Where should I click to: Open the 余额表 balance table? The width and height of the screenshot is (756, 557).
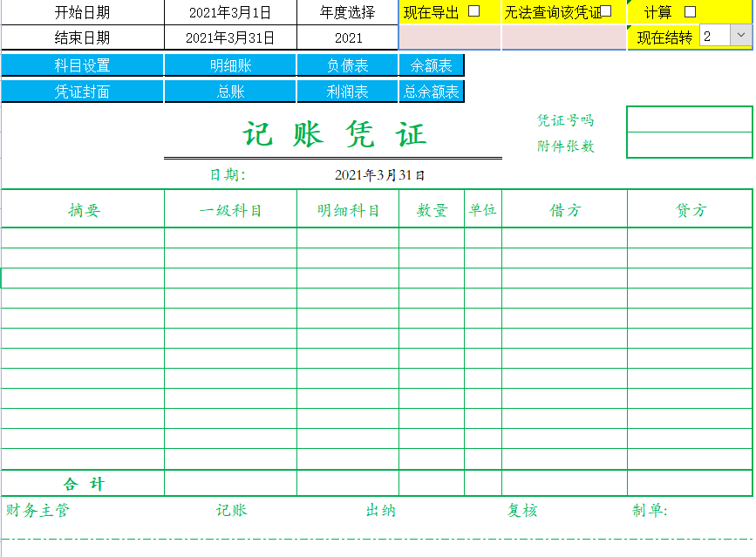click(430, 65)
